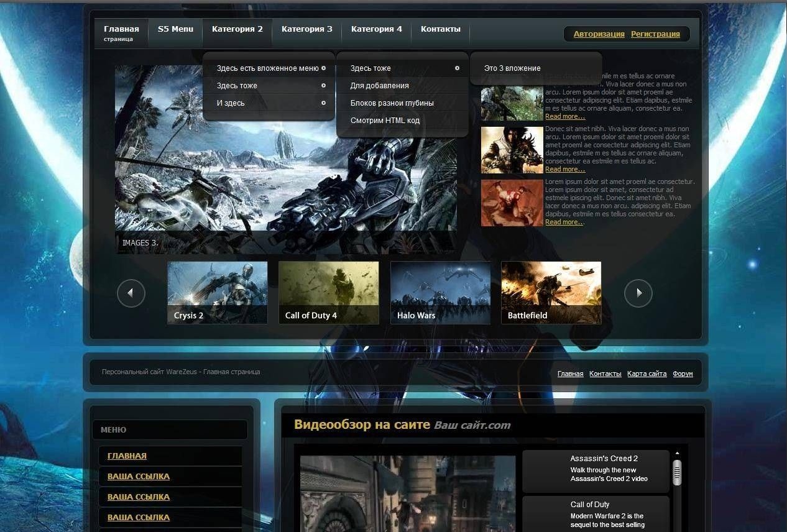Open the Halo Wars thumbnail

click(440, 293)
